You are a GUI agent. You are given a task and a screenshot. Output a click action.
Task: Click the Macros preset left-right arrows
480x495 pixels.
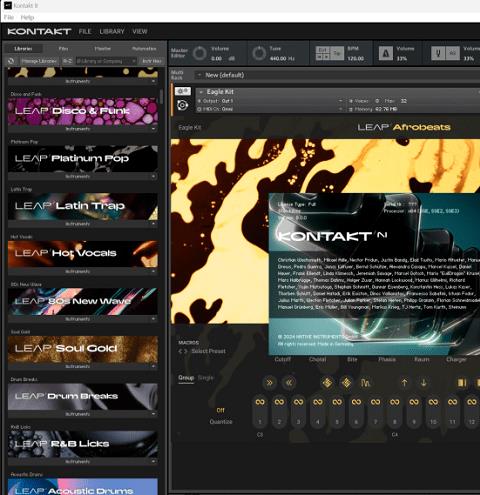pos(183,351)
